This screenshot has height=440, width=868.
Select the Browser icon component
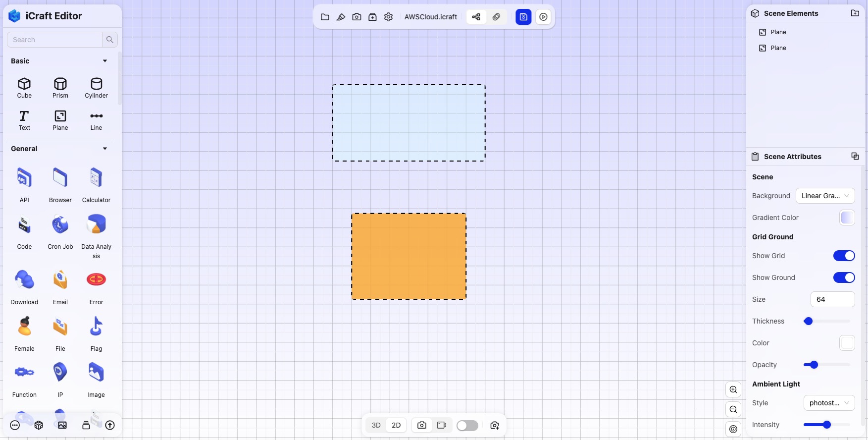point(60,185)
